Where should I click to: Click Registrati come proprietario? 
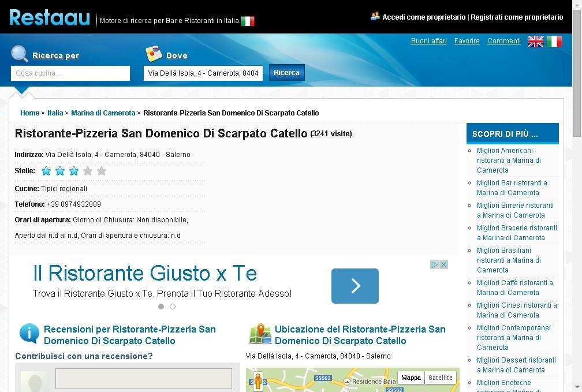pyautogui.click(x=517, y=17)
